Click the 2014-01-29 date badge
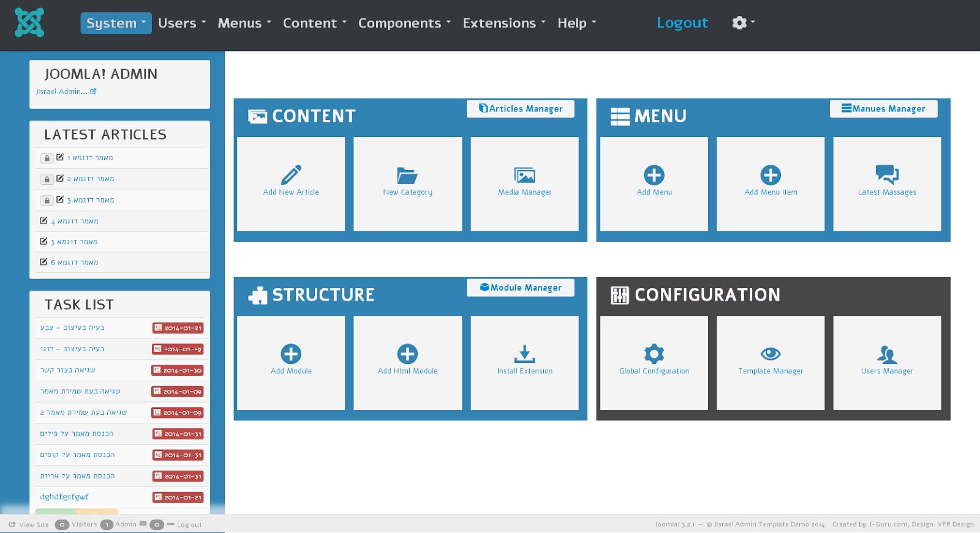Viewport: 980px width, 533px height. click(x=178, y=349)
